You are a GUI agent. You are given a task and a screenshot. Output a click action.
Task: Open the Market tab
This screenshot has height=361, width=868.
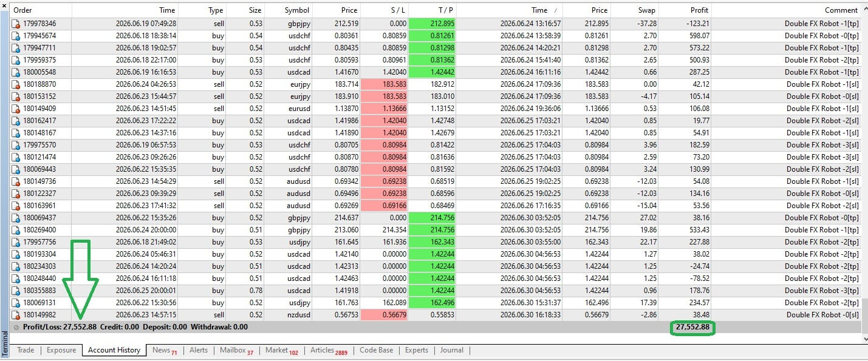[282, 350]
